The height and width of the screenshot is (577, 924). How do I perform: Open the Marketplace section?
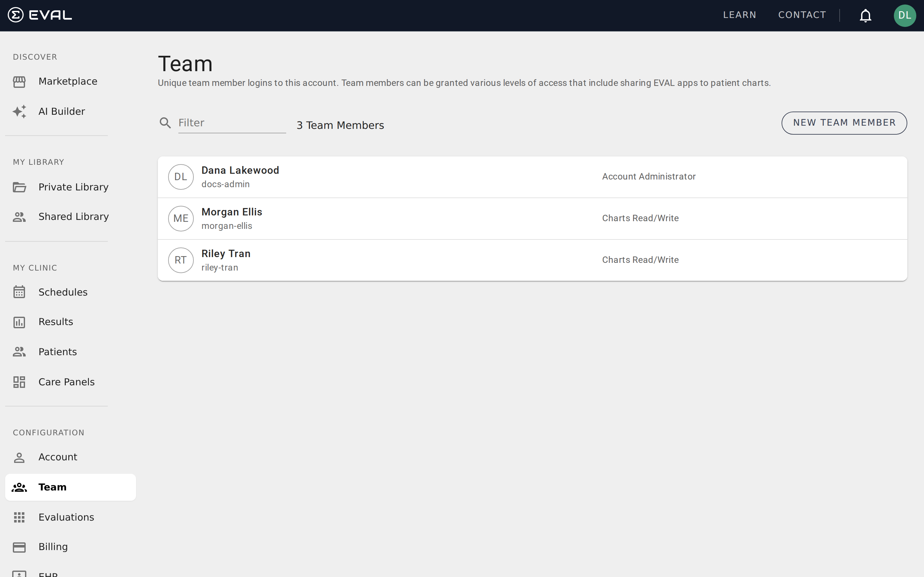(68, 81)
